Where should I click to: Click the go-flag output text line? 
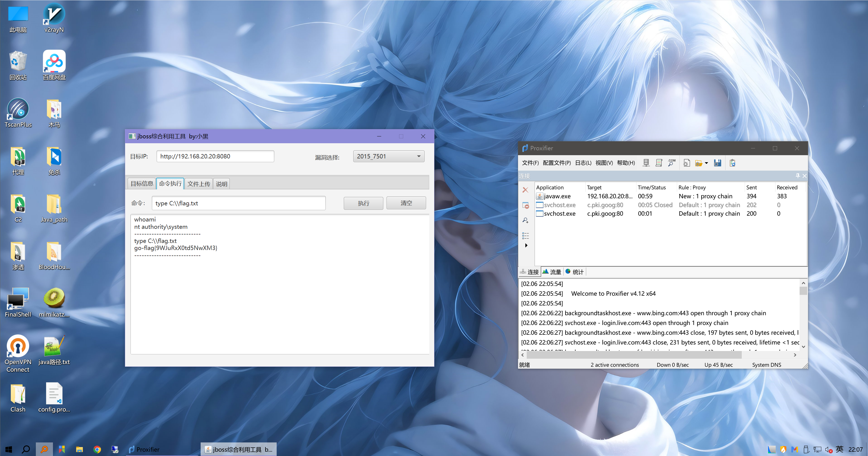tap(176, 248)
